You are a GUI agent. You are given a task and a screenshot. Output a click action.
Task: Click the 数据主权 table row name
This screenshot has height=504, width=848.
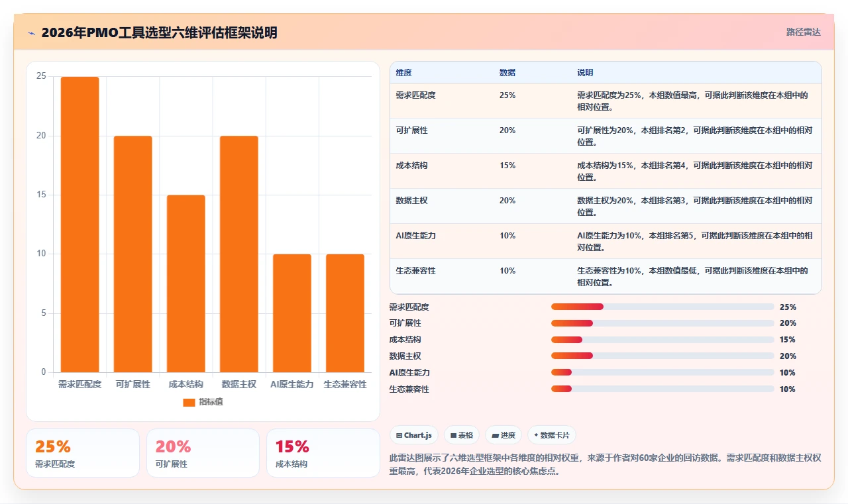[411, 201]
